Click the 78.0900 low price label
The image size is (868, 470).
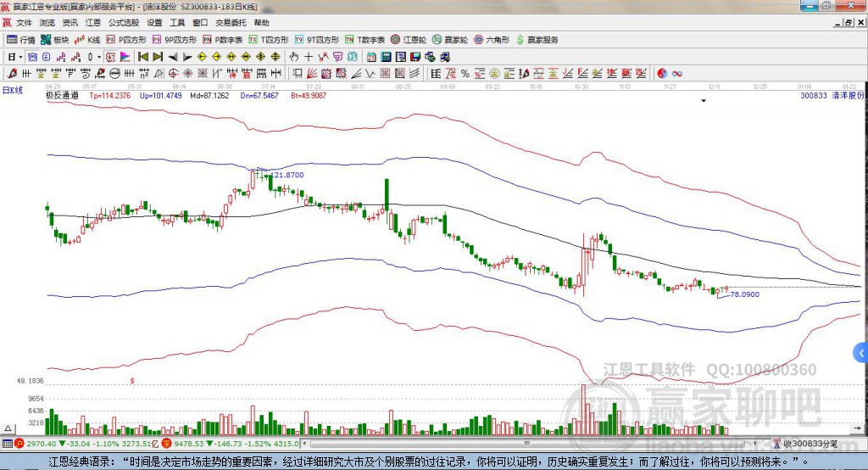(744, 294)
